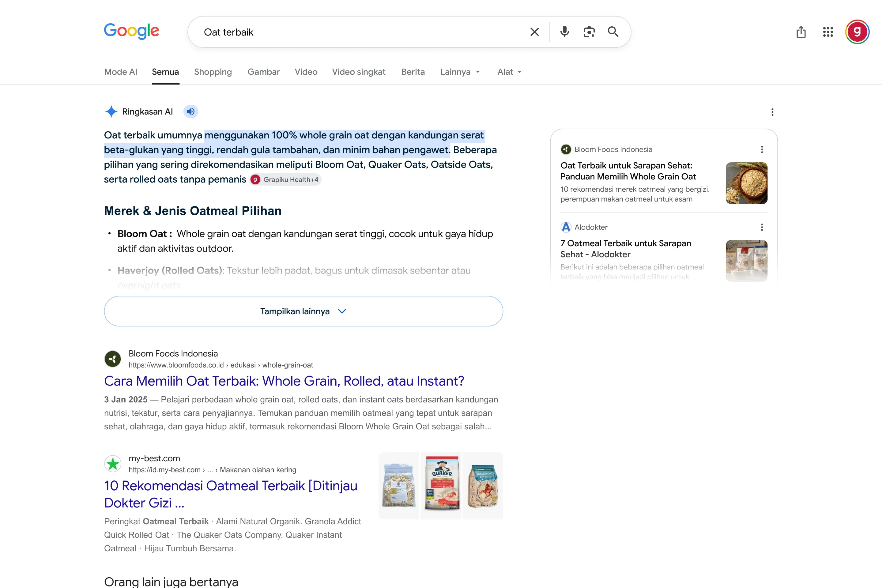Screen dimensions: 882x588
Task: Click the id.my-best.com URL breadcrumb
Action: click(x=212, y=469)
